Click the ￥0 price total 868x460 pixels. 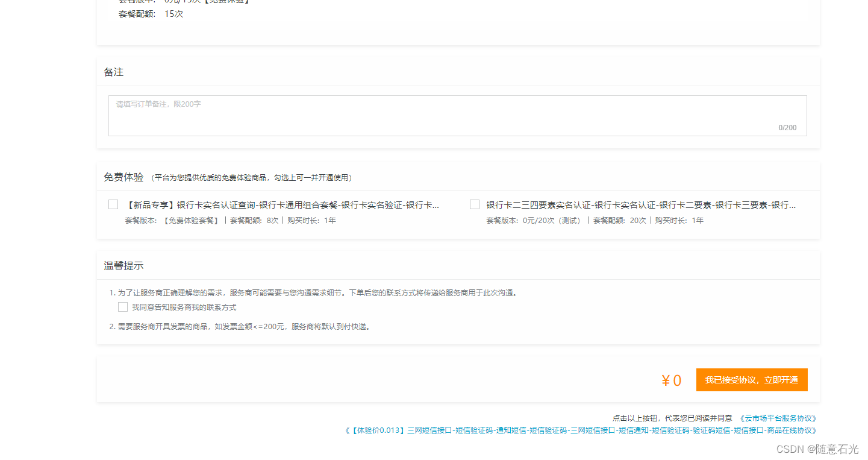(x=671, y=380)
